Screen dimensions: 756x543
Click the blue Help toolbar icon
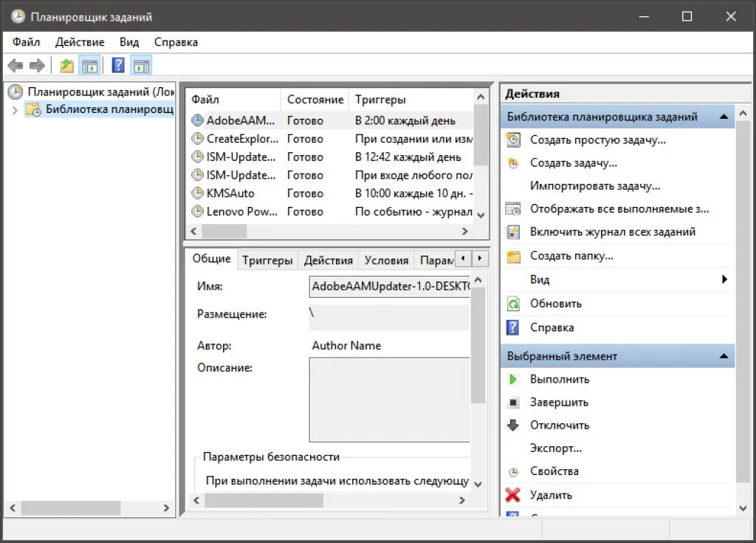tap(118, 65)
